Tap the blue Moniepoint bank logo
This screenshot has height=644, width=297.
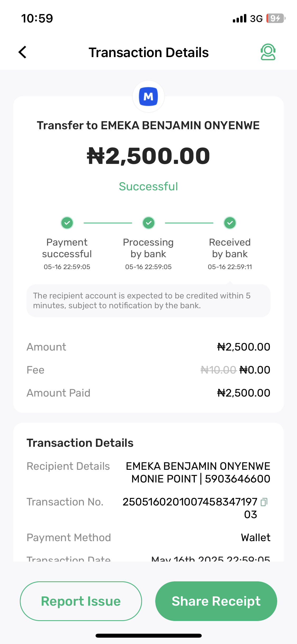point(148,96)
